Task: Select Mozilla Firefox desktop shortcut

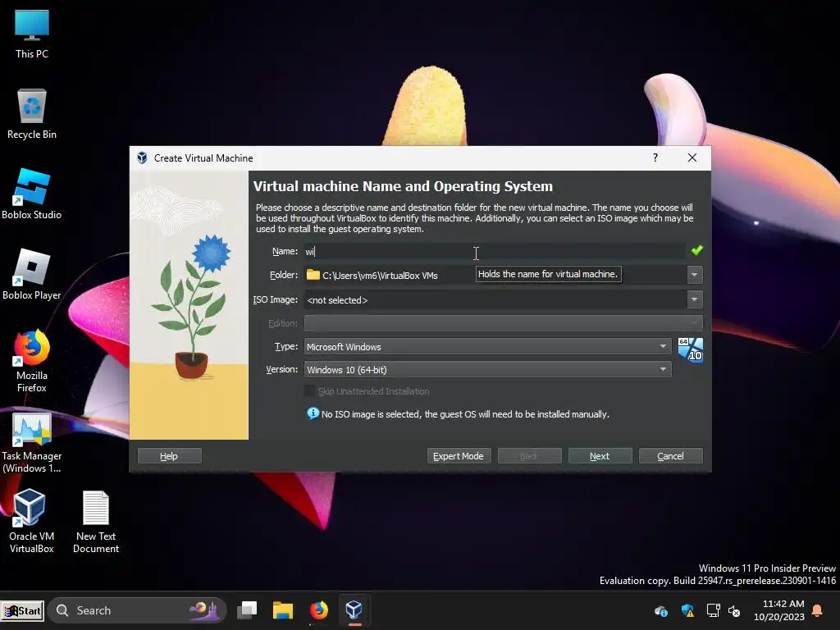Action: (x=32, y=361)
